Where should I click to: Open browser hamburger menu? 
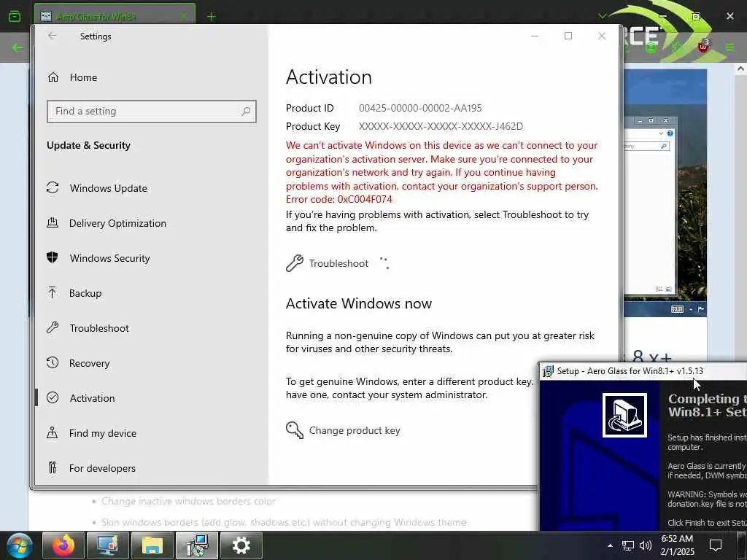pos(729,47)
